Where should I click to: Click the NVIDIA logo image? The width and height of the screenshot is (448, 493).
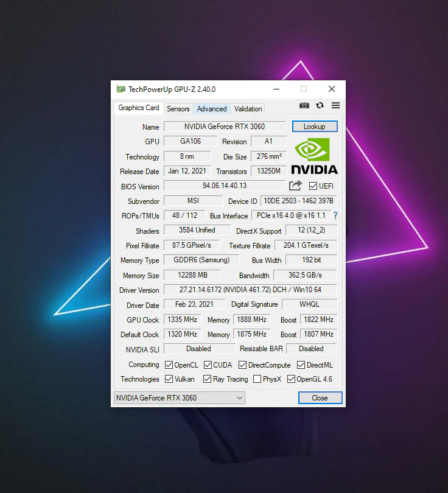(x=314, y=156)
